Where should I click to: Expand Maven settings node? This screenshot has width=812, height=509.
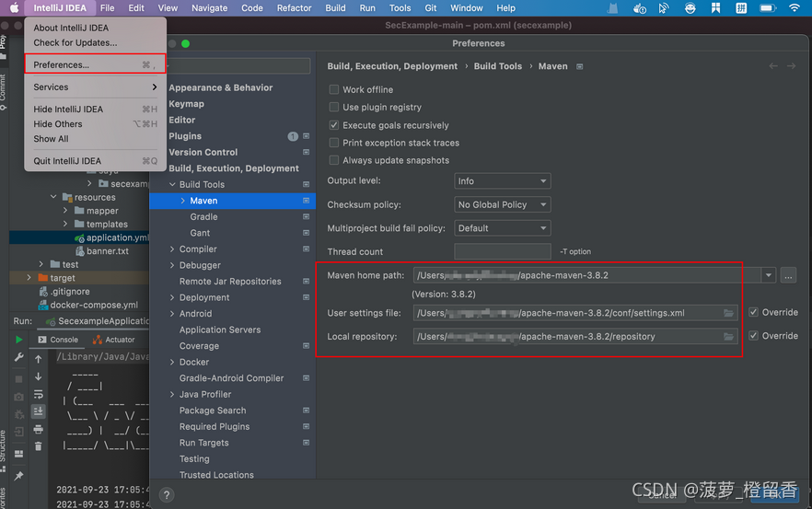point(183,201)
